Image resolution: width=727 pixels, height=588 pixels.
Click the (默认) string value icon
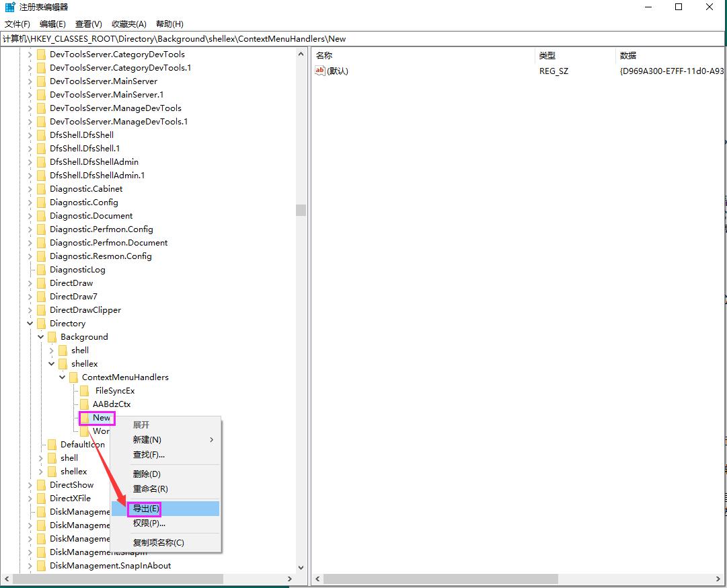tap(320, 71)
